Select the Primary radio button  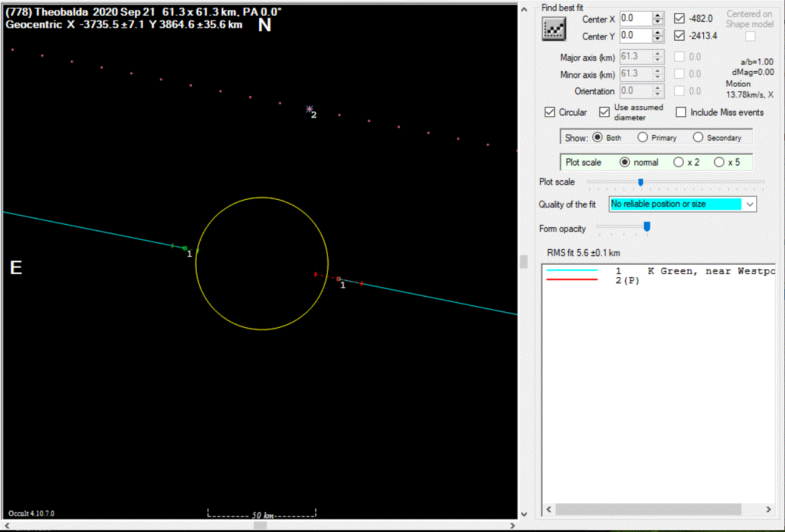(643, 137)
